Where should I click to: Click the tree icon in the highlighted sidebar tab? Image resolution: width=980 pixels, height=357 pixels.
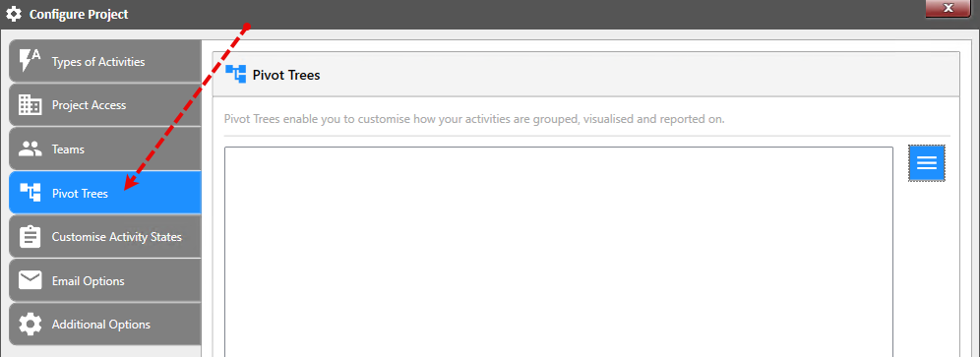30,193
